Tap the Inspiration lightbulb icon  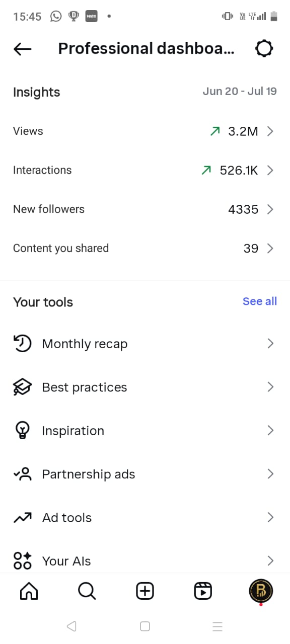click(x=22, y=431)
